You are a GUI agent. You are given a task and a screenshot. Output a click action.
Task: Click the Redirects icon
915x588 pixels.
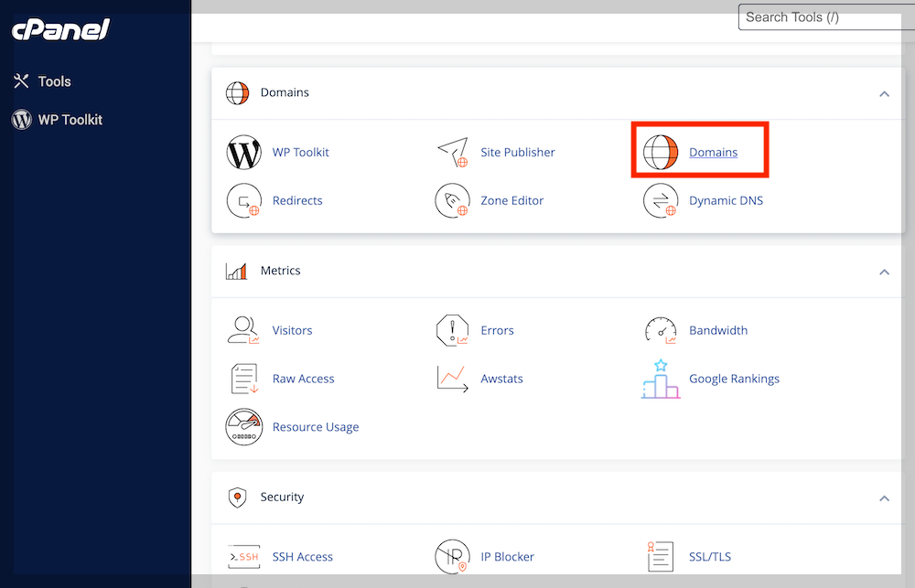244,200
